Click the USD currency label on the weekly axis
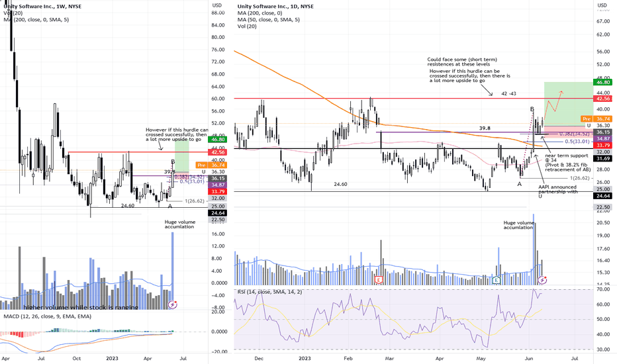This screenshot has height=364, width=617. [x=217, y=5]
